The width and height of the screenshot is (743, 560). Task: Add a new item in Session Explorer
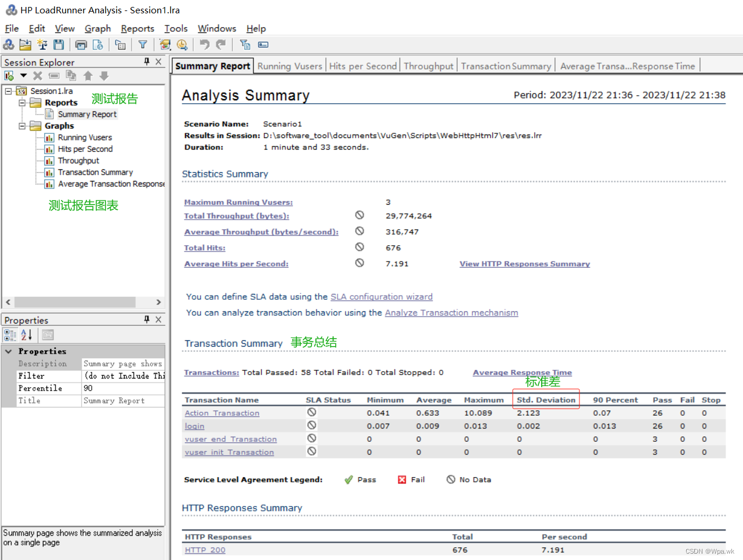pyautogui.click(x=9, y=76)
